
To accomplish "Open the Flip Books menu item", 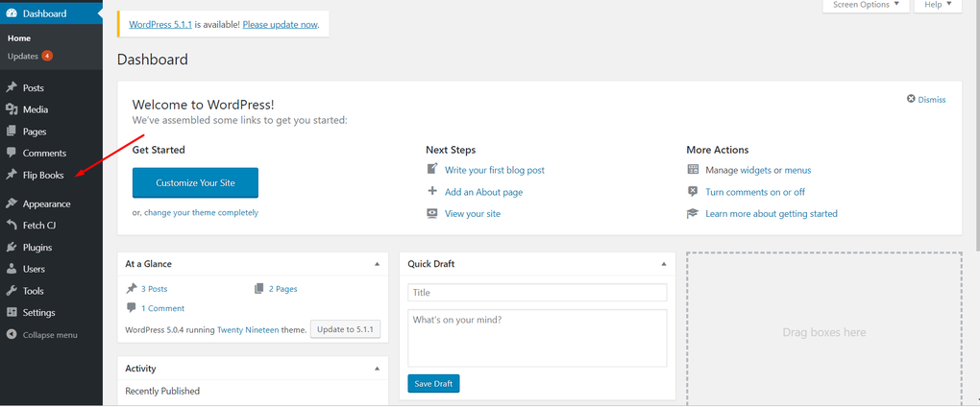I will [43, 175].
